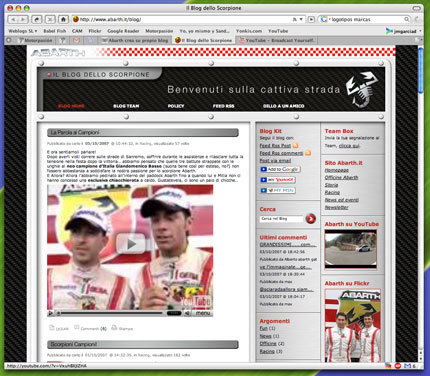Click the browser home icon
Viewport: 430px width, 376px height.
(63, 19)
